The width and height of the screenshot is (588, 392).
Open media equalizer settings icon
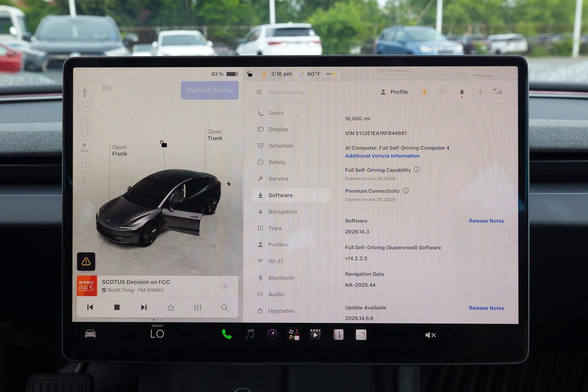pos(197,308)
